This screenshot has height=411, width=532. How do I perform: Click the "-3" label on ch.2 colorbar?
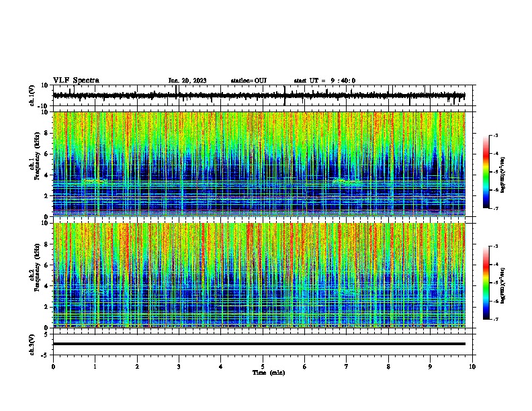coord(495,246)
